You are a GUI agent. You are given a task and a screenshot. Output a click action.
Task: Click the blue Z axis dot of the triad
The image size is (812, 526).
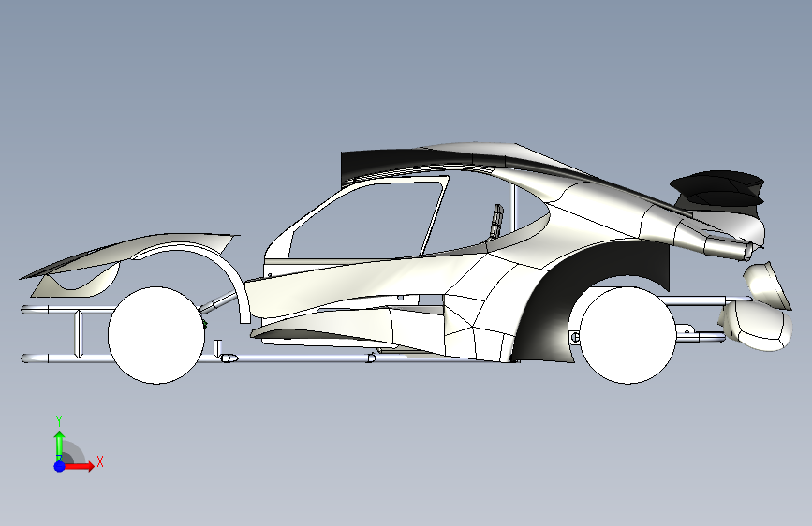click(60, 466)
